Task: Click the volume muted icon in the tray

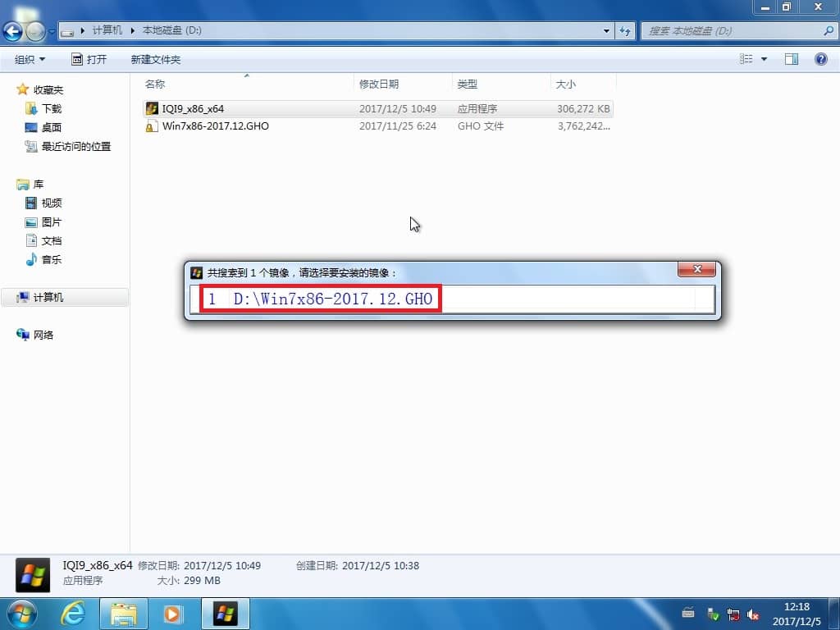Action: tap(753, 614)
